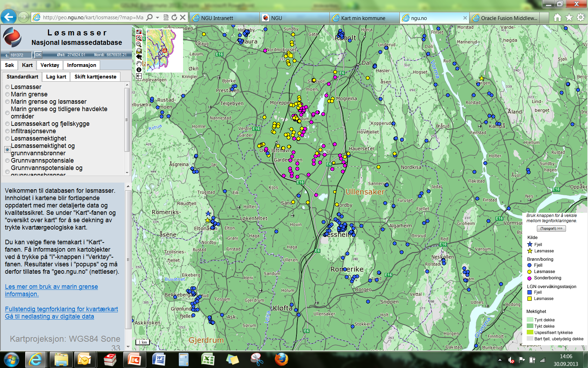Click info panel scrollbar up arrow
The height and width of the screenshot is (368, 588).
tap(128, 186)
